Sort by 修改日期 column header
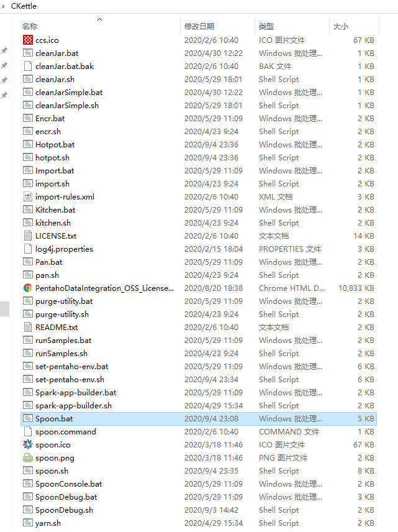 click(x=199, y=26)
